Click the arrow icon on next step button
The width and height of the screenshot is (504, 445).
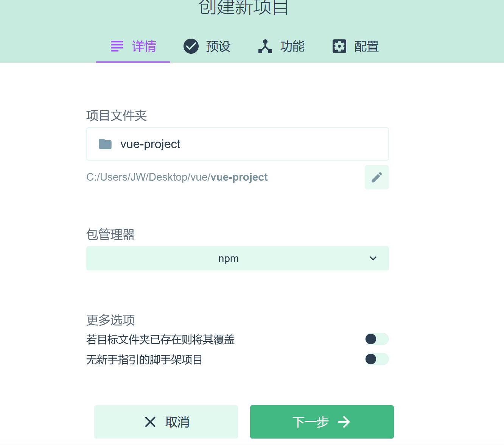(344, 422)
